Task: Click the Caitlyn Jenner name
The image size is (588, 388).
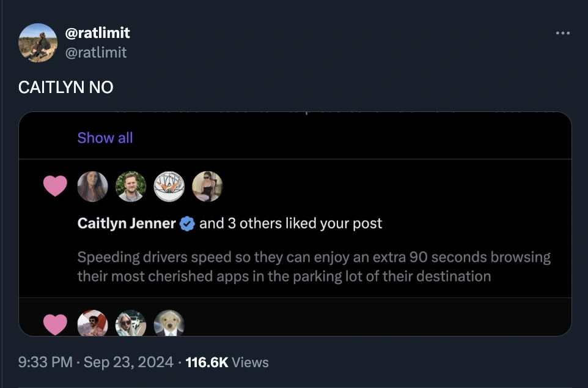Action: click(127, 223)
